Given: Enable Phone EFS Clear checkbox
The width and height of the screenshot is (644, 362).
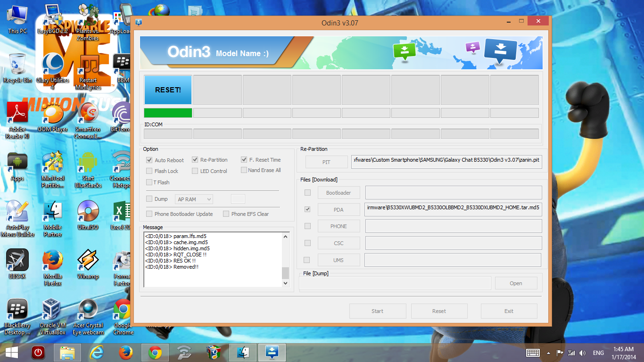Looking at the screenshot, I should point(226,214).
